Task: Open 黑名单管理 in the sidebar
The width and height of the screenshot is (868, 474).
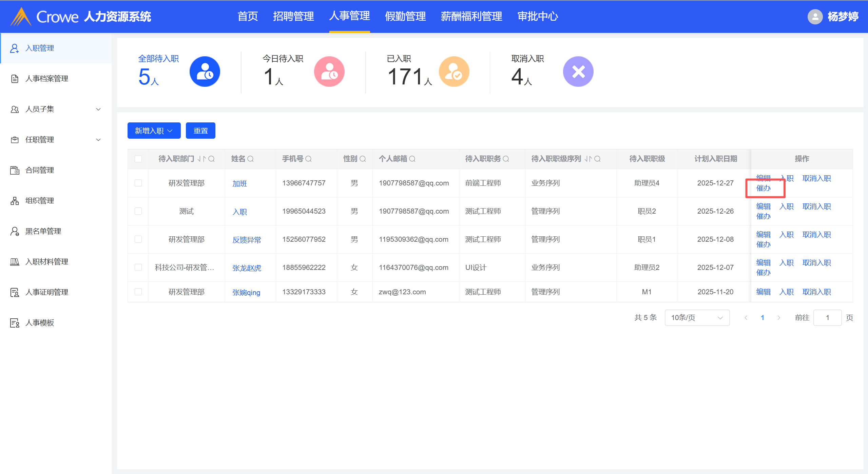Action: 43,231
